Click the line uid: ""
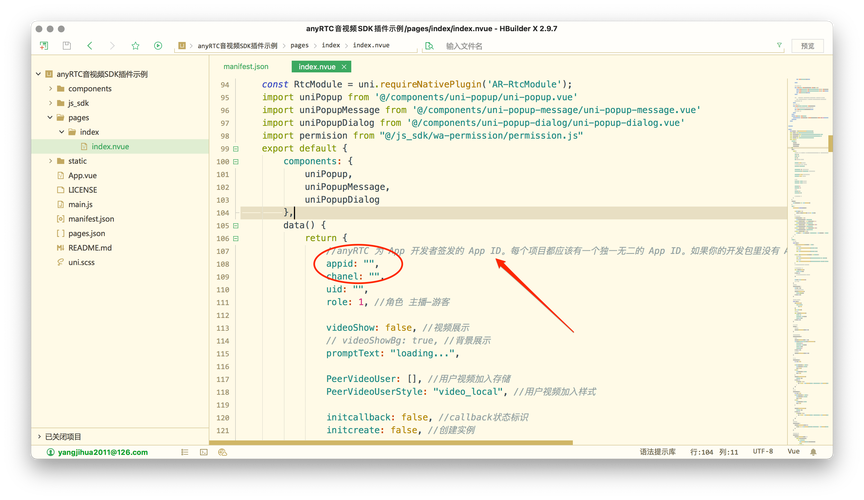This screenshot has width=864, height=500. [x=347, y=289]
